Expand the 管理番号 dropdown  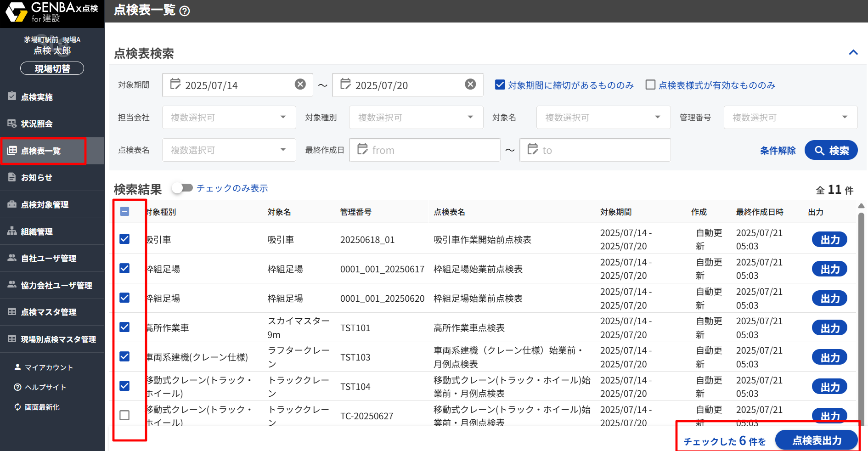(790, 118)
